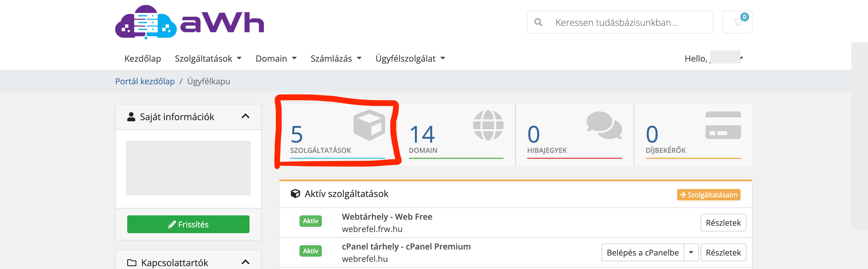Click the tickets chat bubbles icon

pyautogui.click(x=604, y=125)
